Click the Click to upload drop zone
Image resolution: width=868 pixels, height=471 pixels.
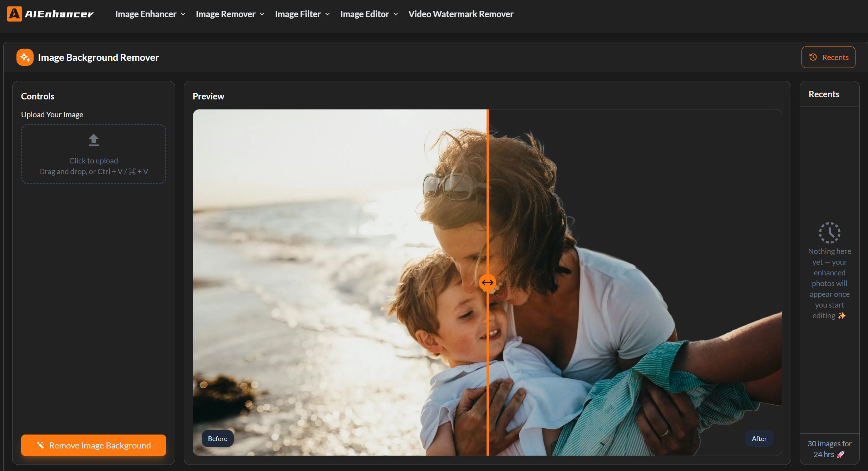[94, 161]
